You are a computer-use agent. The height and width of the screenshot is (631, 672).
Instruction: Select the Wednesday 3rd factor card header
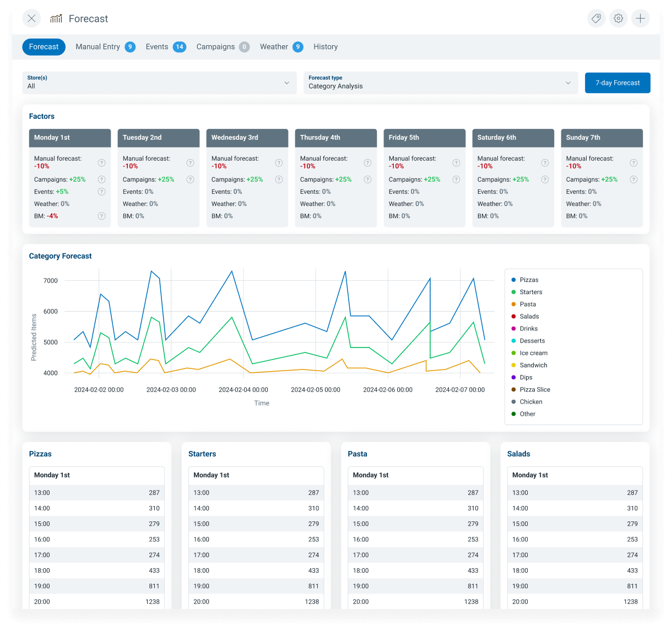[247, 138]
